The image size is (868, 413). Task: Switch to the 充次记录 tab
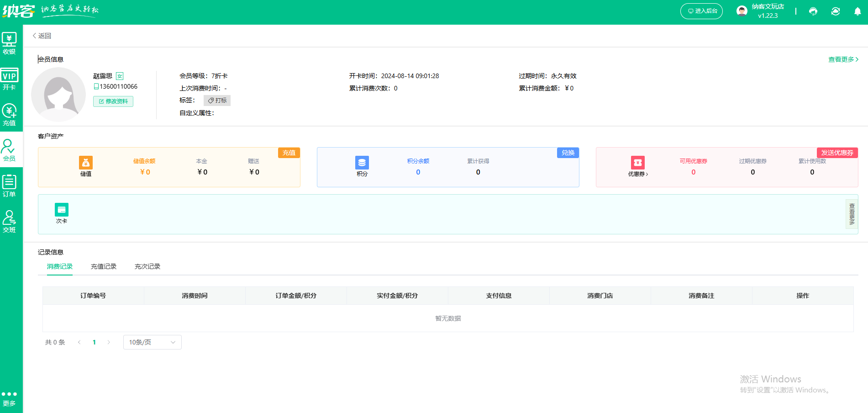[147, 266]
